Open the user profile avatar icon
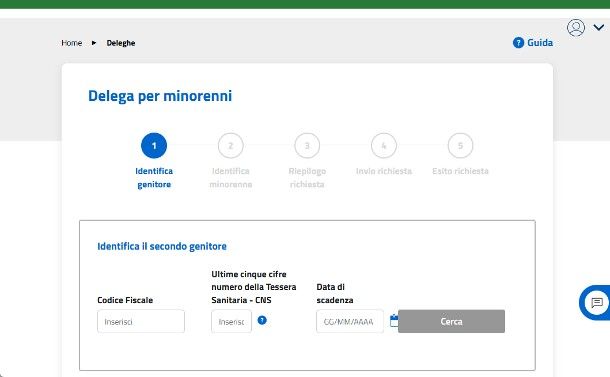Viewport: 610px width, 377px height. click(x=576, y=28)
